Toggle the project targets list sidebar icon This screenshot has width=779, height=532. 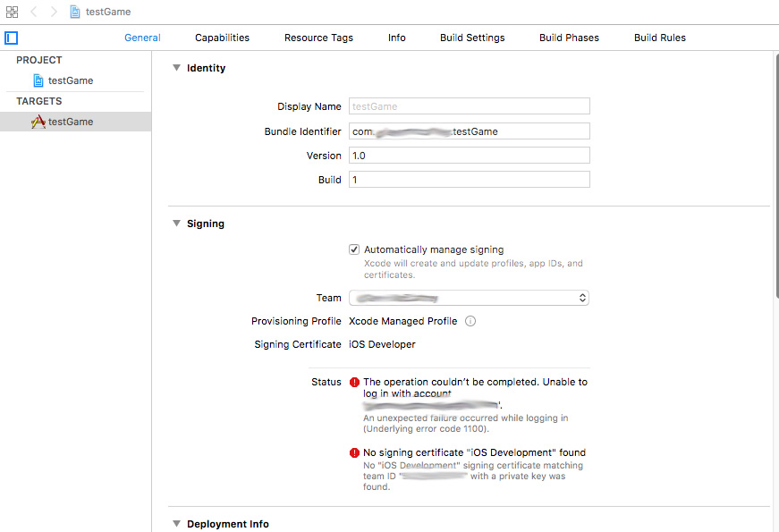point(11,38)
